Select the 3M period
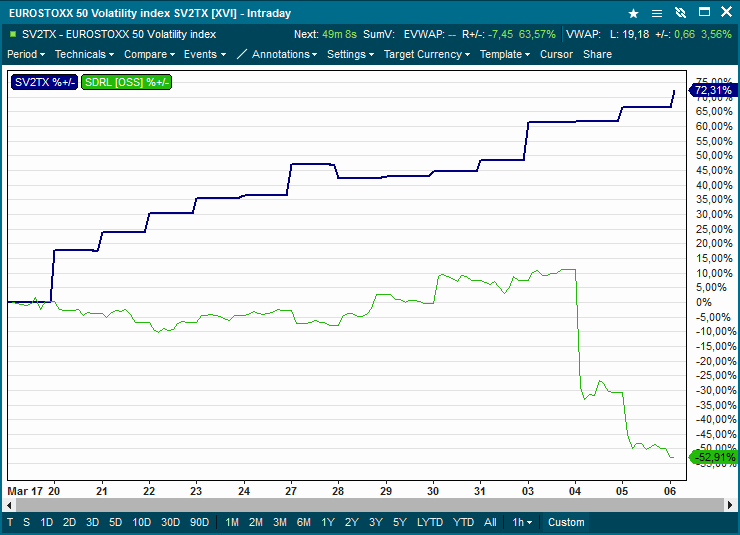The image size is (740, 535). [x=280, y=522]
